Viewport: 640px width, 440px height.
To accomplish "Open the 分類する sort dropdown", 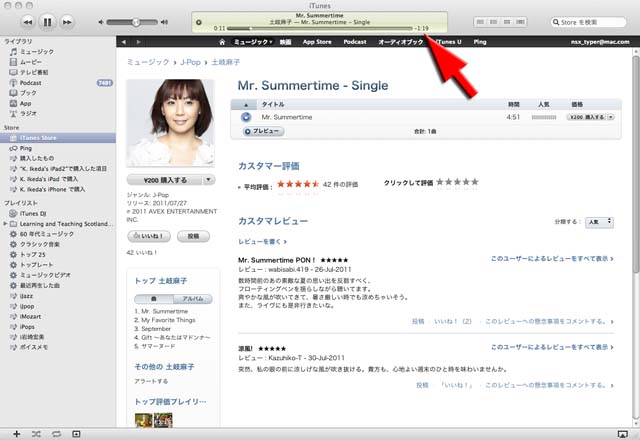I will click(599, 222).
